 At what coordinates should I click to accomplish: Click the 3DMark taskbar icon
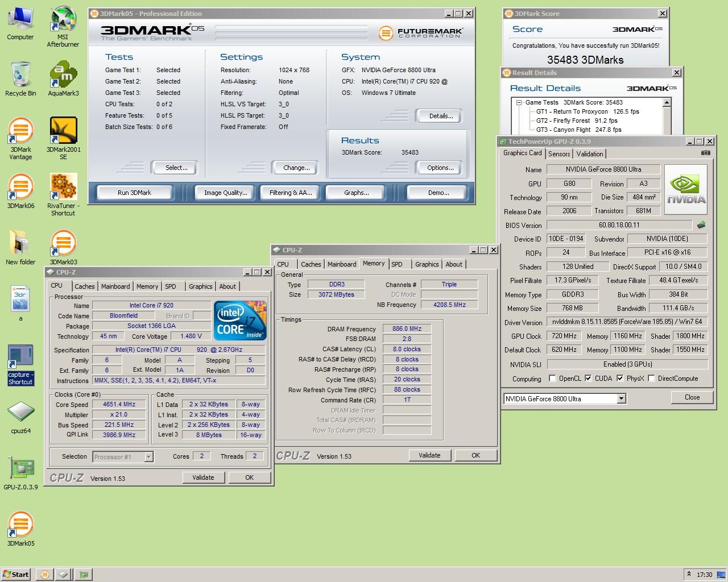(45, 575)
